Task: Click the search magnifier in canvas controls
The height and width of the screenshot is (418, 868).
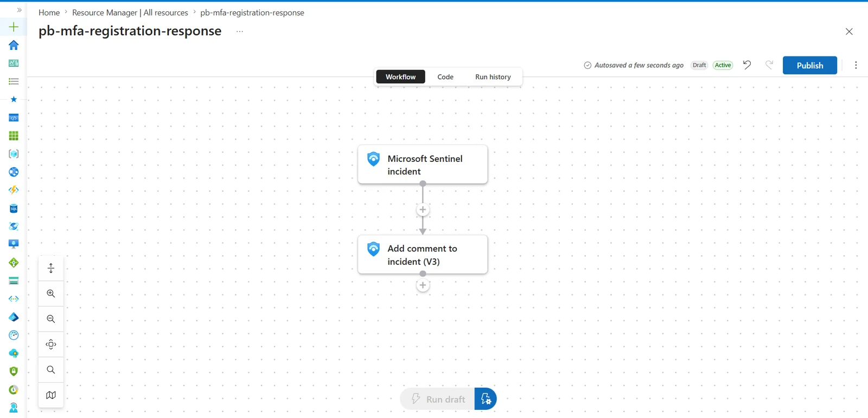Action: tap(51, 370)
